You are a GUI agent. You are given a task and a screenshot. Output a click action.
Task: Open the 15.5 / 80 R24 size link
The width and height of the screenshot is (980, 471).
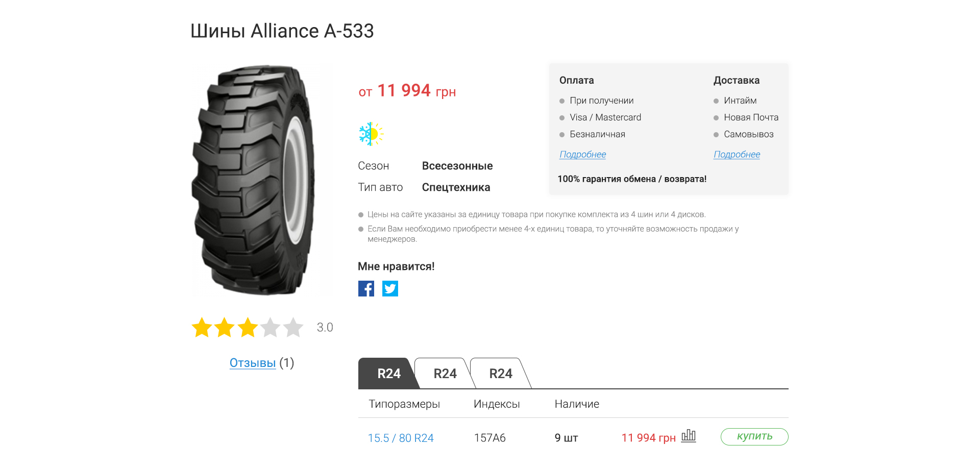tap(401, 438)
